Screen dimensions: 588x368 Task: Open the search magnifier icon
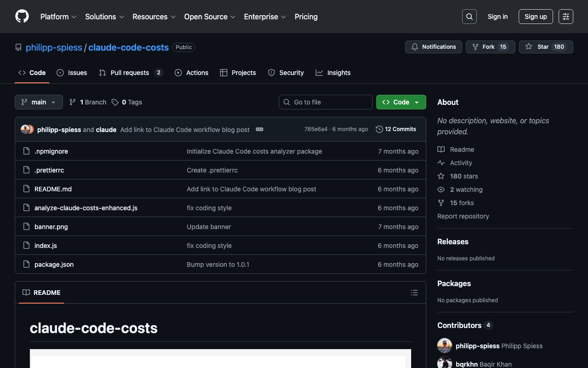[469, 17]
